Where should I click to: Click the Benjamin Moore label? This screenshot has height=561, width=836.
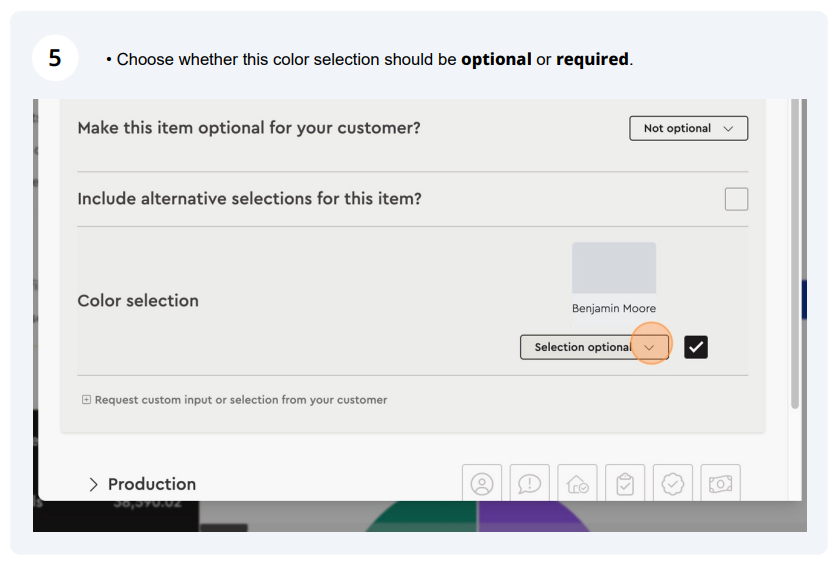(x=614, y=308)
